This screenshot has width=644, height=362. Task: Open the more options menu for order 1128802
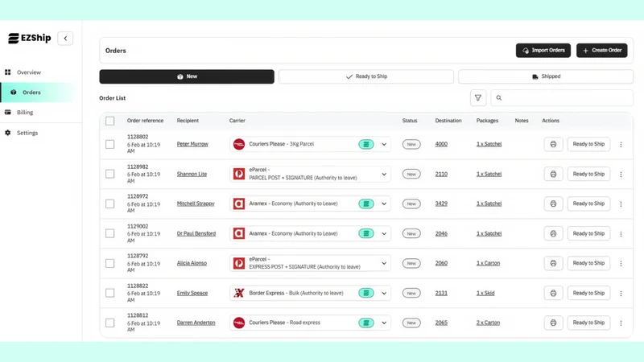point(621,145)
